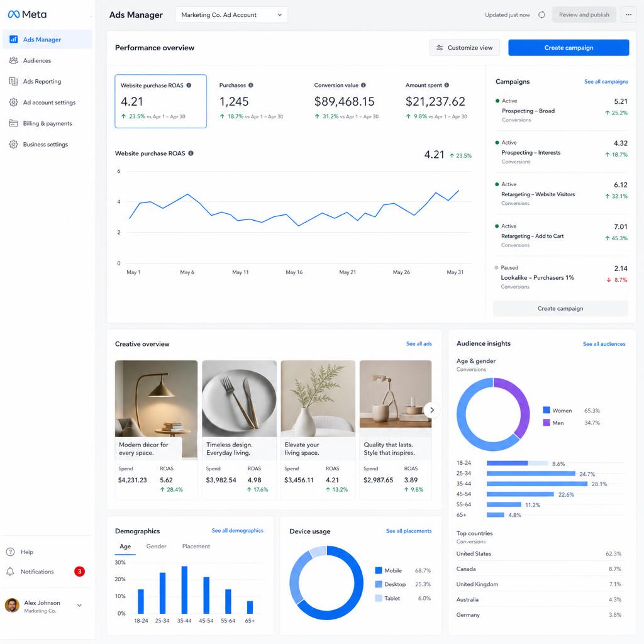Click the Customize view button
The height and width of the screenshot is (644, 644).
(x=465, y=48)
